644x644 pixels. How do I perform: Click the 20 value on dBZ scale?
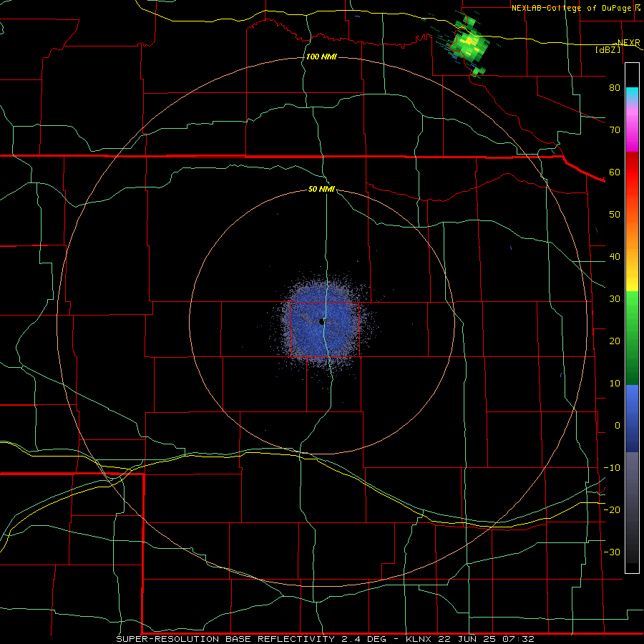615,341
